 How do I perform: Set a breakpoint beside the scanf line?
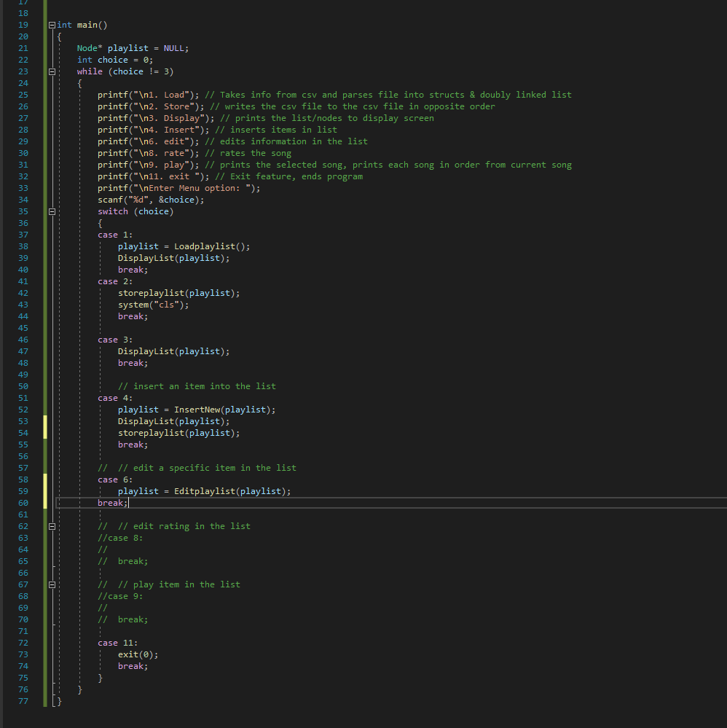7,199
